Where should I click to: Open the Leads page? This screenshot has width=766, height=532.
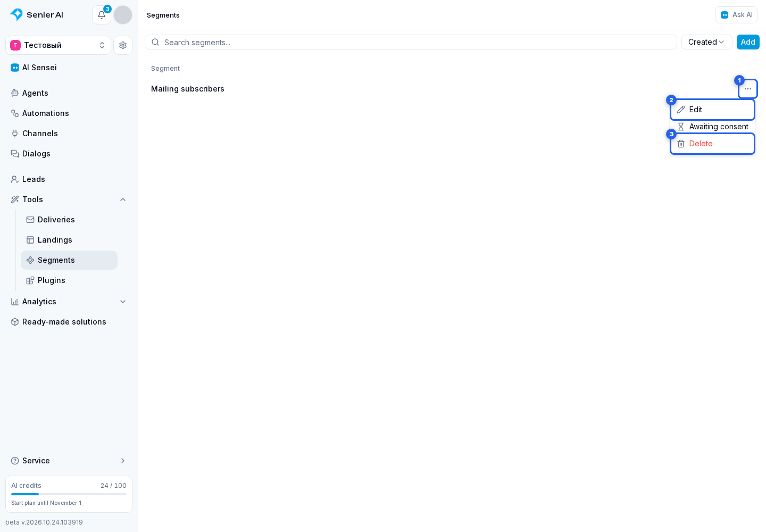pos(69,179)
